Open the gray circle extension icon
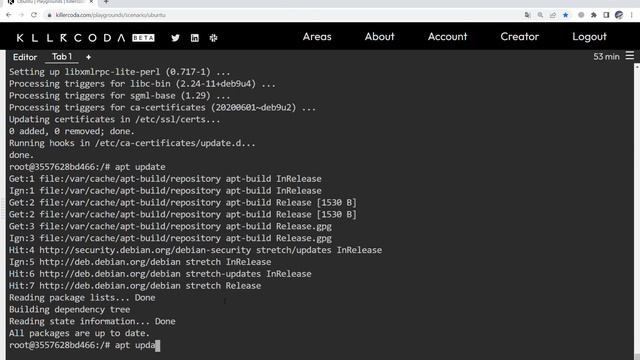Image resolution: width=640 pixels, height=360 pixels. point(581,15)
